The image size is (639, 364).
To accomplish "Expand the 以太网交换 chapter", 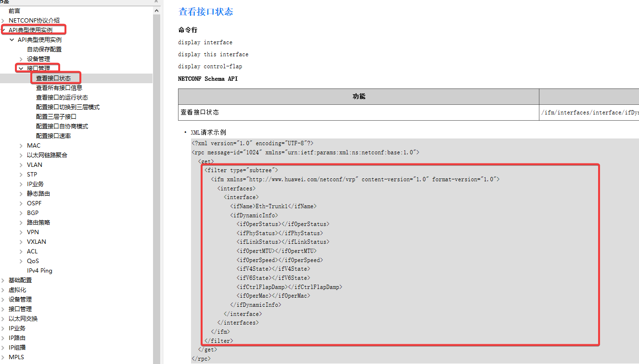I will (3, 319).
